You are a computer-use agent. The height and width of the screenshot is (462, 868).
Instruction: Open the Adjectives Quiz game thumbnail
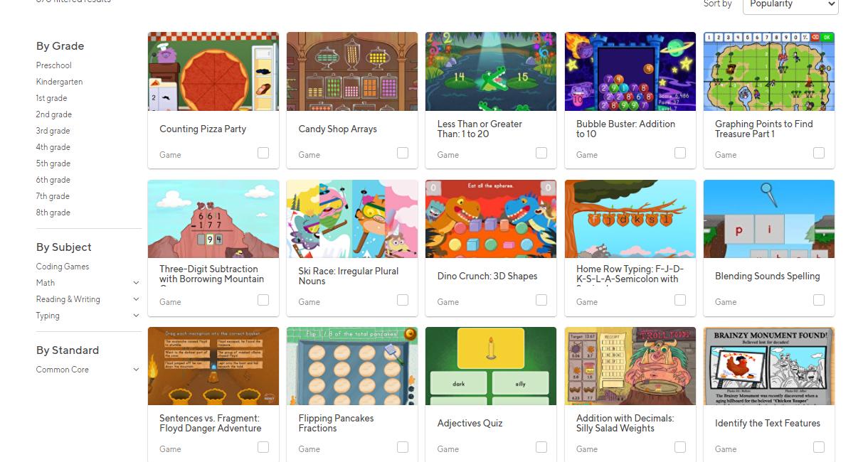tap(491, 366)
